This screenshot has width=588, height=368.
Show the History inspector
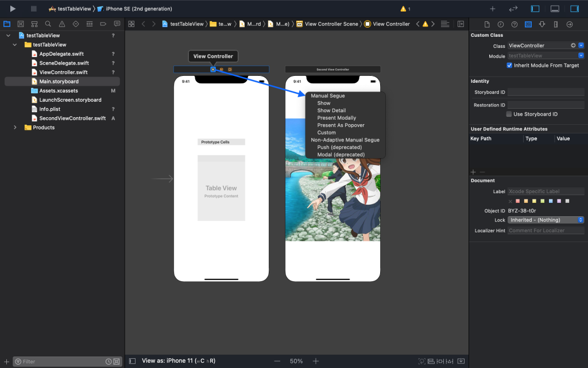click(501, 24)
